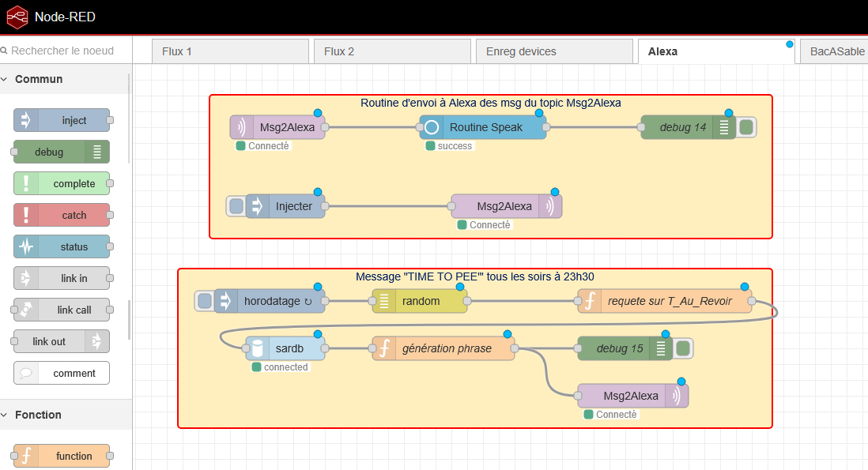The width and height of the screenshot is (868, 470).
Task: Toggle the debug 15 output button
Action: point(683,348)
